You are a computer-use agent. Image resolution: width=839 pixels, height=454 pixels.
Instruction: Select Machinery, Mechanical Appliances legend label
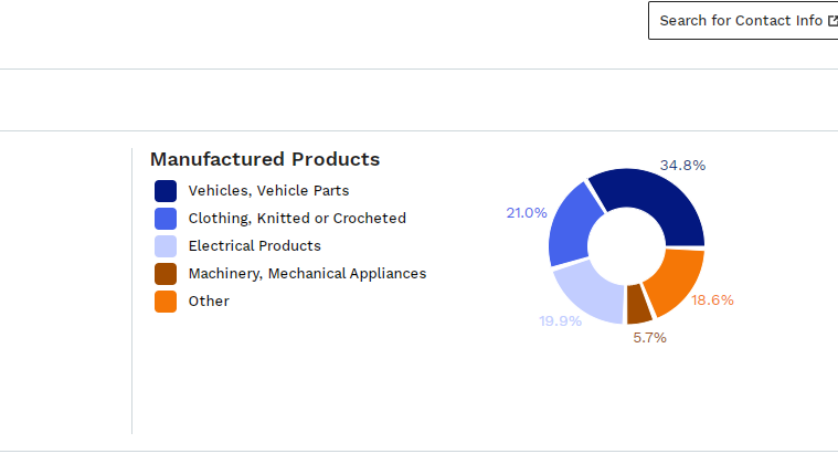[x=307, y=274]
